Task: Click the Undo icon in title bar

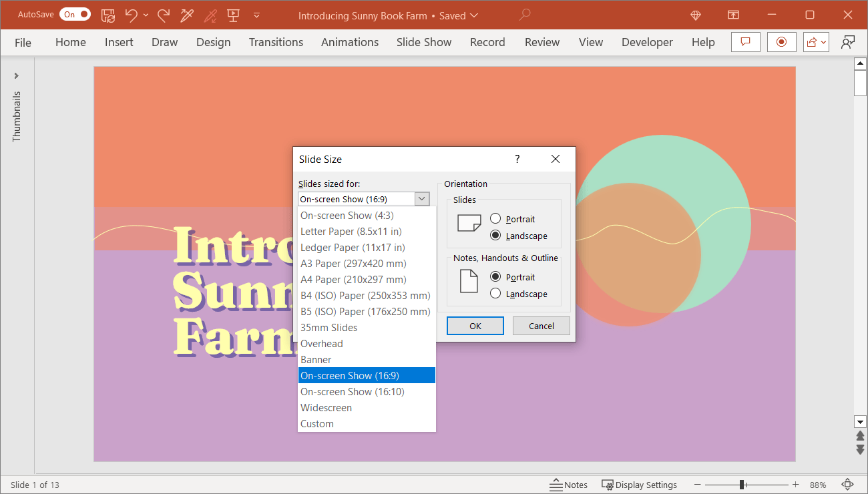Action: (x=131, y=15)
